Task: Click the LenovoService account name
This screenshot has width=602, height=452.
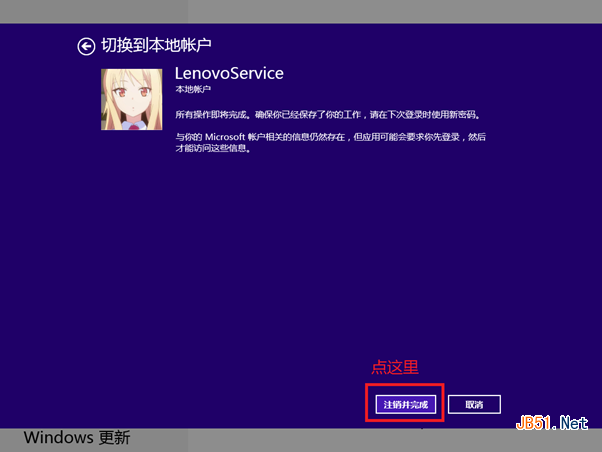Action: (x=229, y=73)
